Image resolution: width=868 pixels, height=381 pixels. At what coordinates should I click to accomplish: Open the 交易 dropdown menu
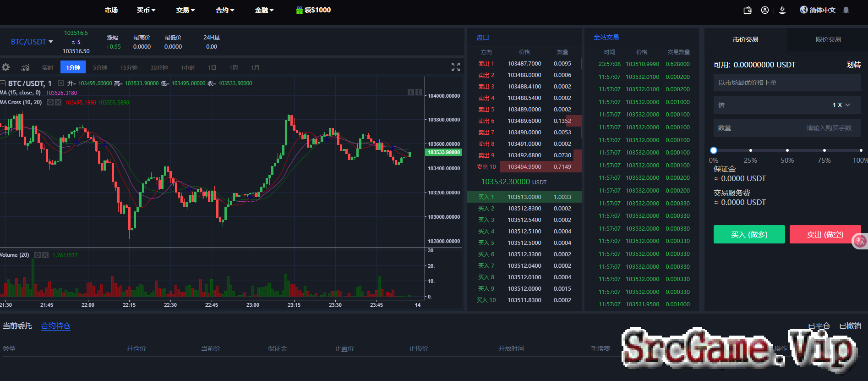tap(186, 10)
